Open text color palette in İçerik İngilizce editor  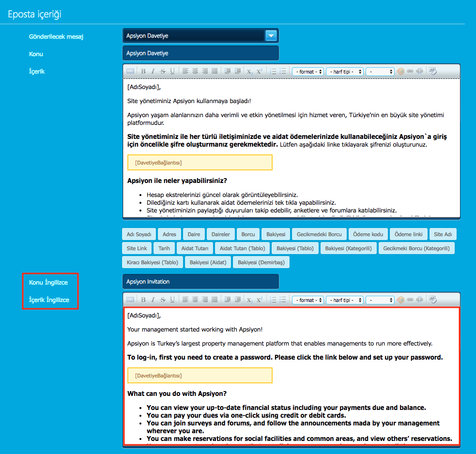[400, 300]
